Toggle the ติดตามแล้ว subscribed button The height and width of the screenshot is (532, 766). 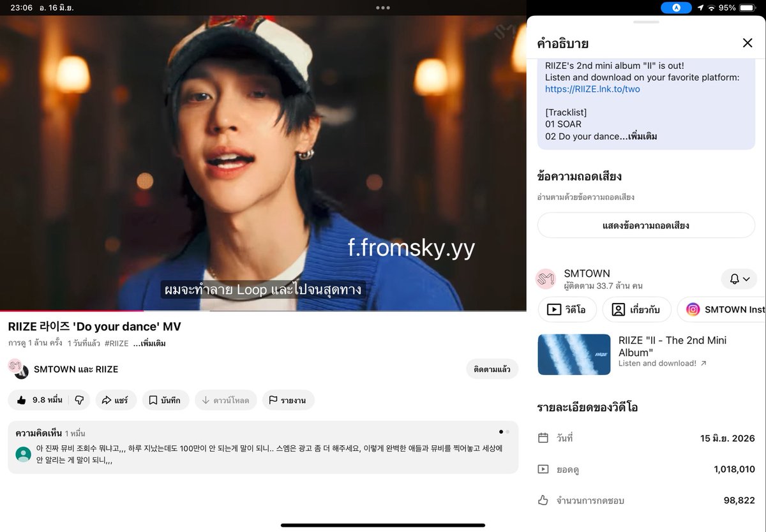coord(492,369)
